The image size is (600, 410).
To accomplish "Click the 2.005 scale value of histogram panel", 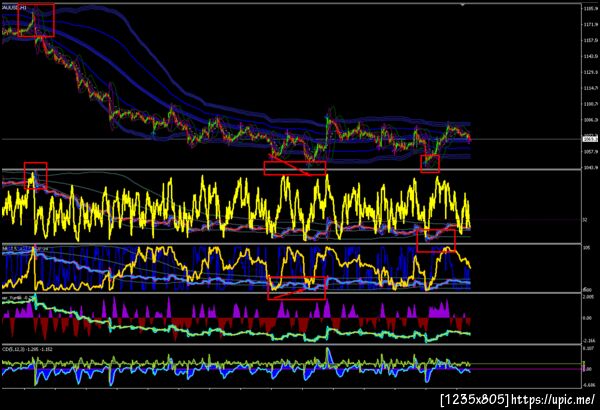I will click(589, 297).
